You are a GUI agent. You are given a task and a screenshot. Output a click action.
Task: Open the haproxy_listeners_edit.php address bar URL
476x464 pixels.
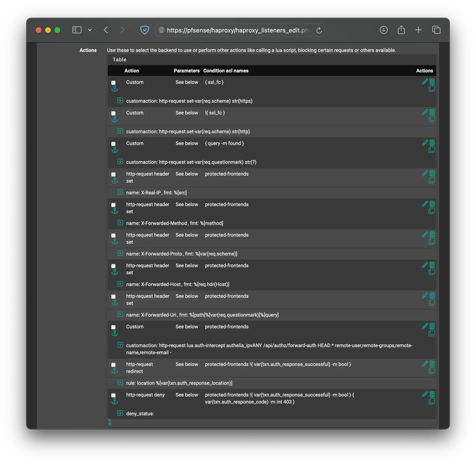coord(238,30)
